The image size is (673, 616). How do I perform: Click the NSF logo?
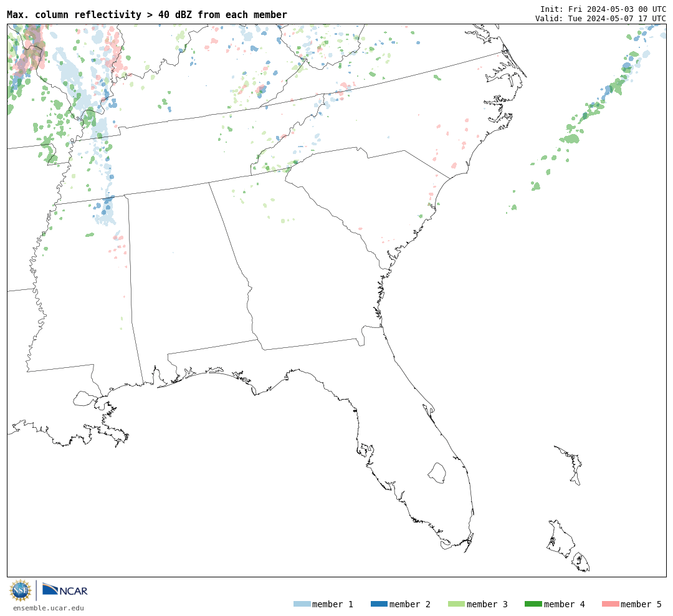point(21,590)
